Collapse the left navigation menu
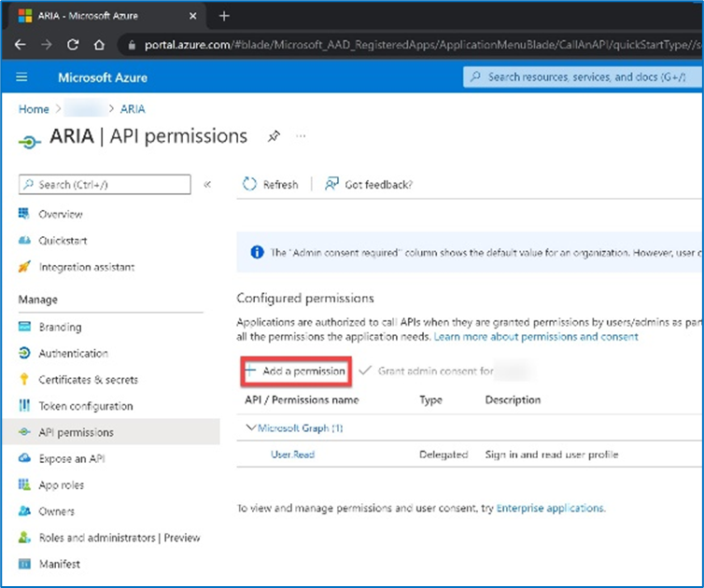Image resolution: width=704 pixels, height=588 pixels. coord(207,184)
